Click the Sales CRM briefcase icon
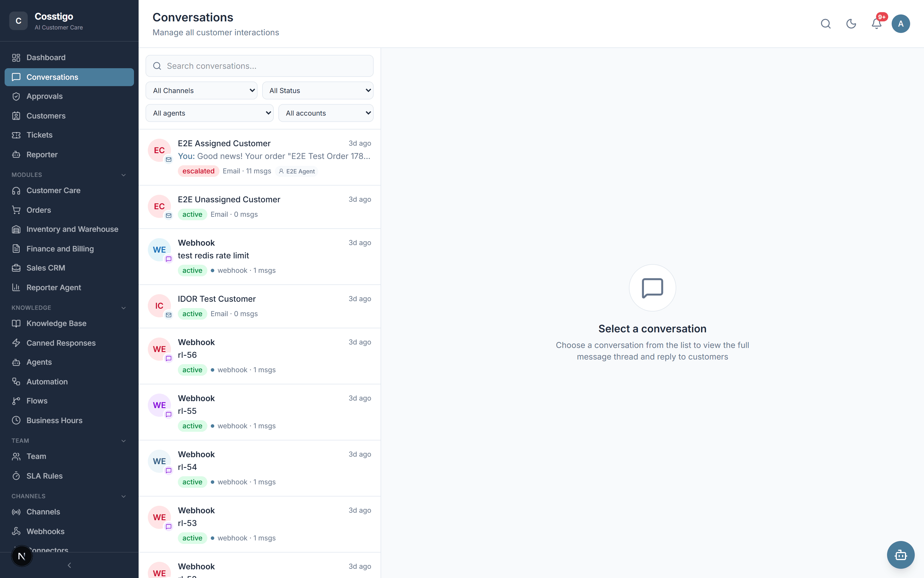Image resolution: width=924 pixels, height=578 pixels. tap(16, 268)
